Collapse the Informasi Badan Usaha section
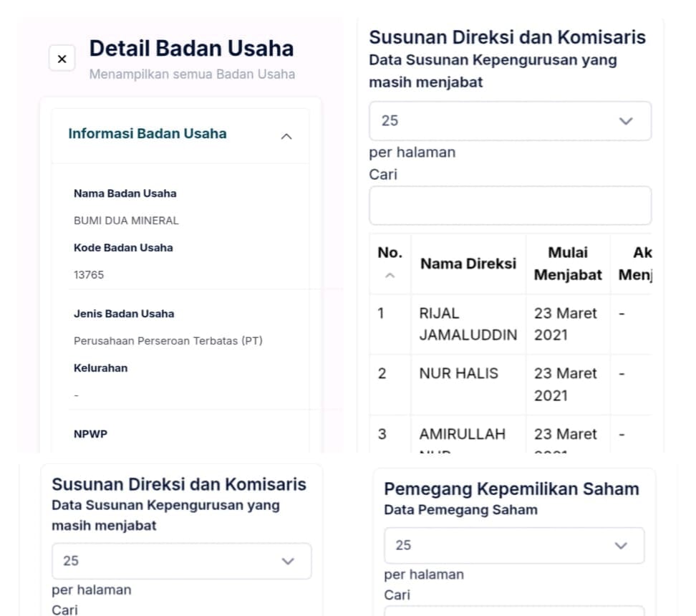Viewport: 696px width, 616px height. [286, 136]
